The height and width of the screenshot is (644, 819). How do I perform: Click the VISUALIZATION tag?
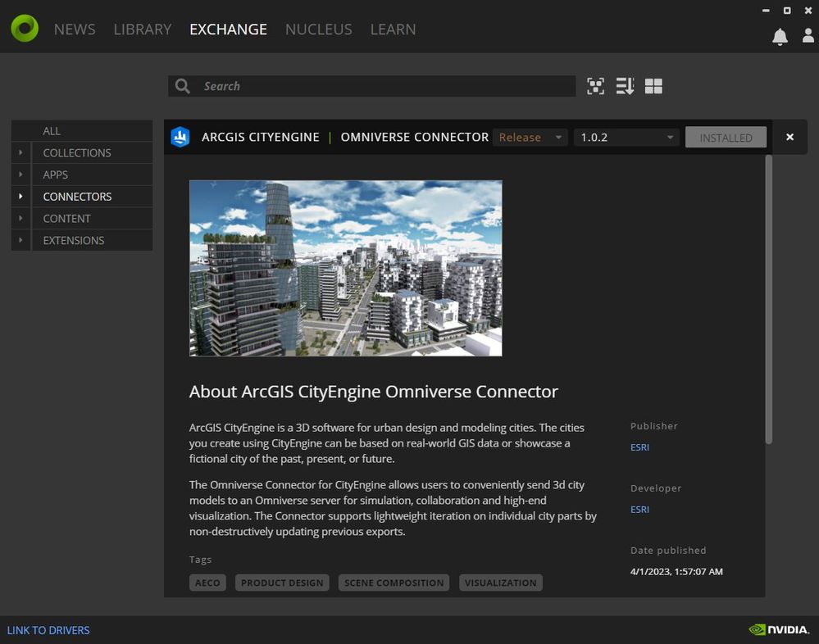pyautogui.click(x=500, y=583)
